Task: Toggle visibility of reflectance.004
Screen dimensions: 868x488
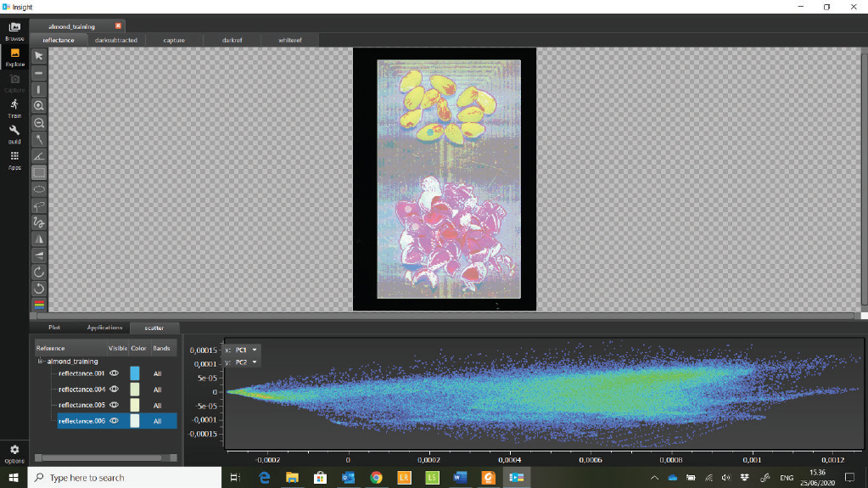Action: tap(115, 390)
